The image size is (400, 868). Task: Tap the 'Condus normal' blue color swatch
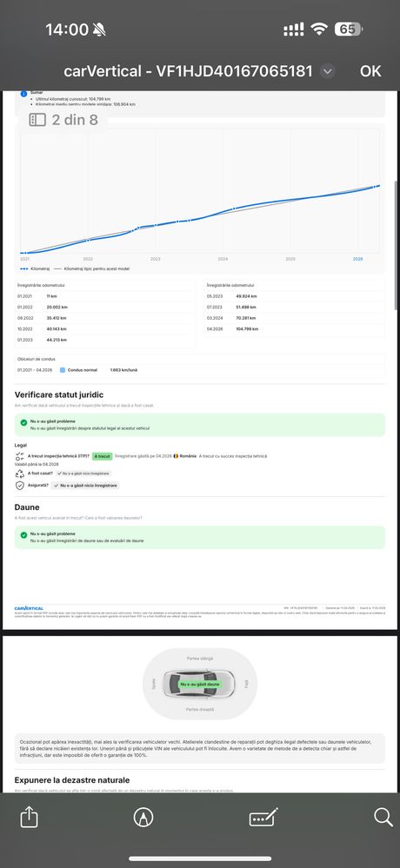click(63, 369)
